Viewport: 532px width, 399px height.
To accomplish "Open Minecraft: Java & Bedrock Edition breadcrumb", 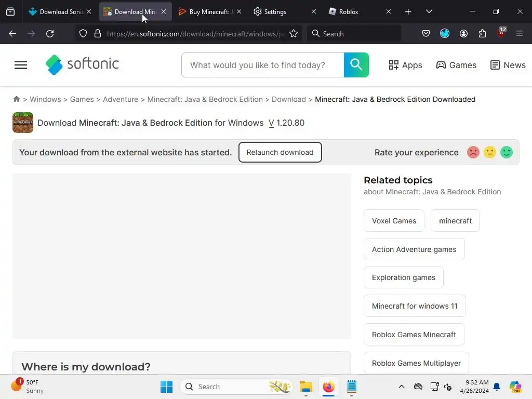I will coord(205,99).
